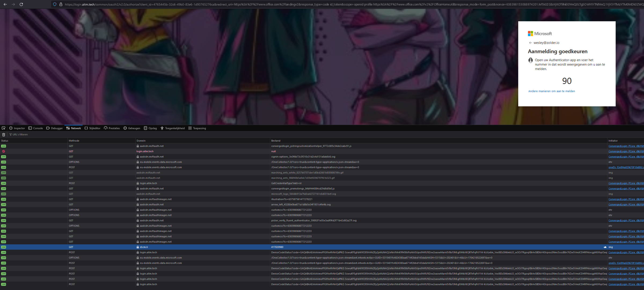The height and width of the screenshot is (290, 644).
Task: Activate the element picker icon
Action: pyautogui.click(x=3, y=128)
